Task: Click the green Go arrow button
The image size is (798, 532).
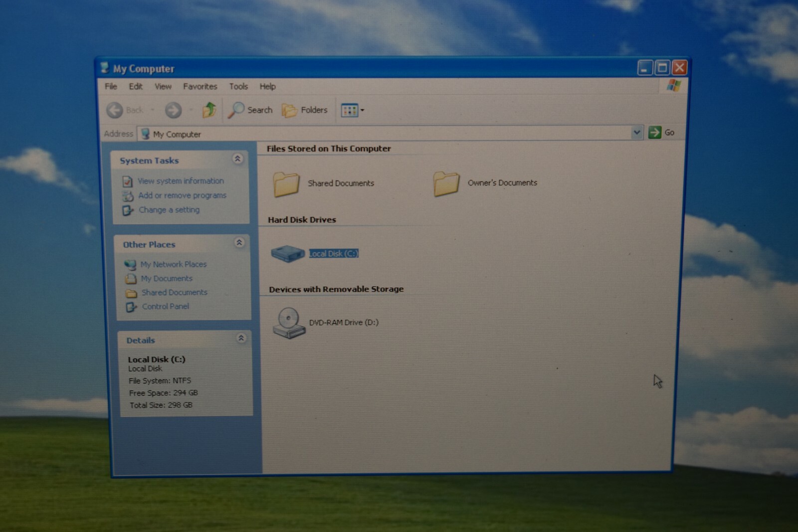Action: [654, 133]
